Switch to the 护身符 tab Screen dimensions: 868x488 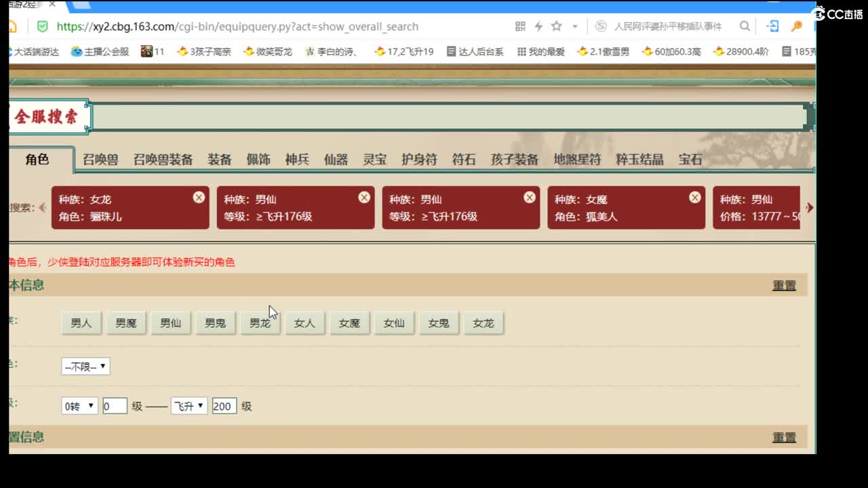coord(419,159)
